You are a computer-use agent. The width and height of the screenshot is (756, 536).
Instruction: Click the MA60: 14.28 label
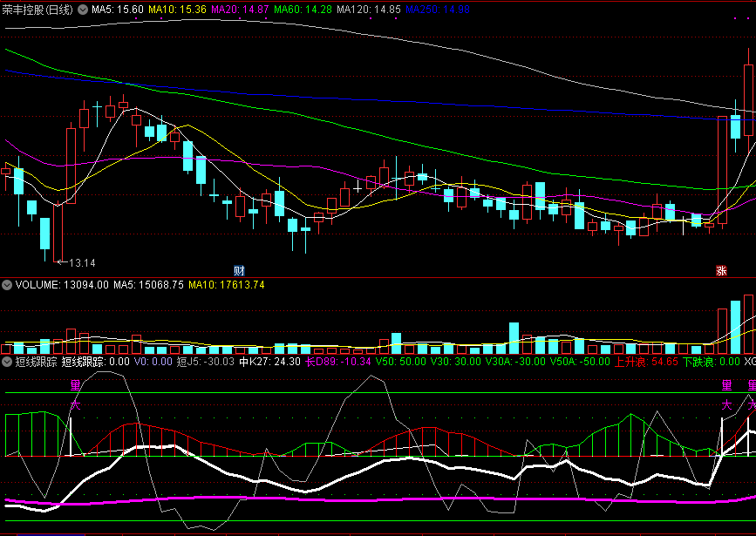303,10
